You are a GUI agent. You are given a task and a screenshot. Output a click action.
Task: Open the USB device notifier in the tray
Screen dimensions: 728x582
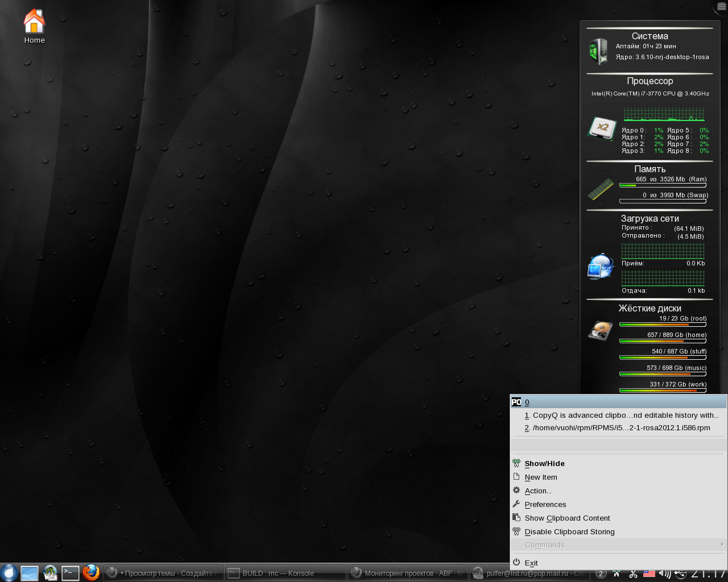[x=680, y=573]
